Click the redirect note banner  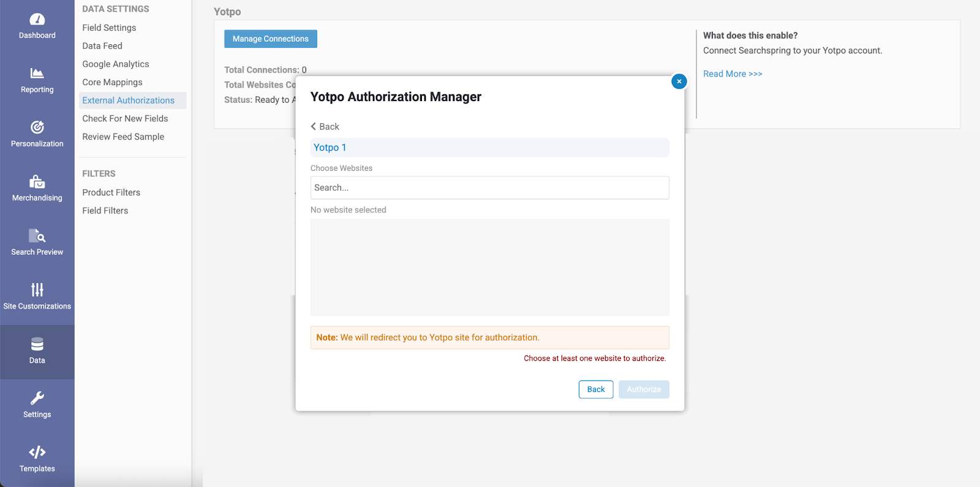489,338
